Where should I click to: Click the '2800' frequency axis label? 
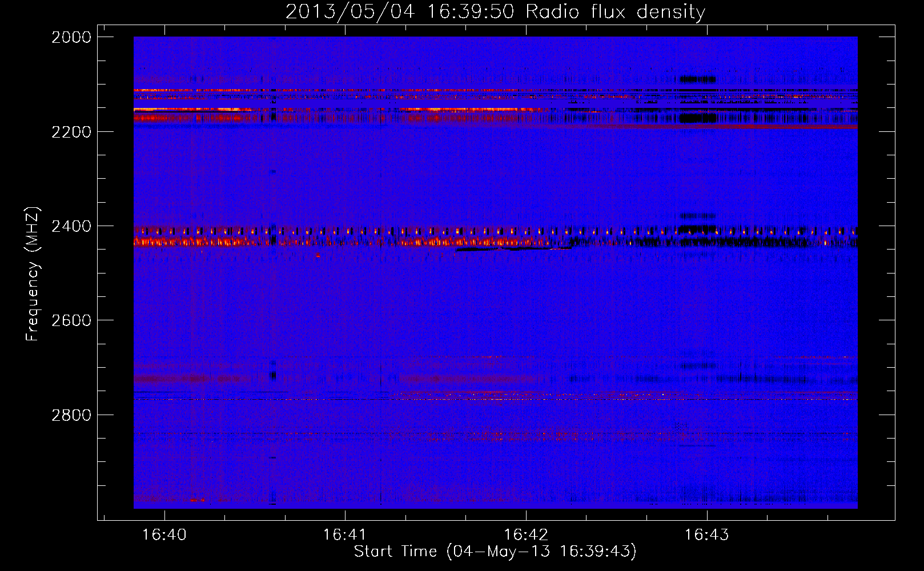71,415
